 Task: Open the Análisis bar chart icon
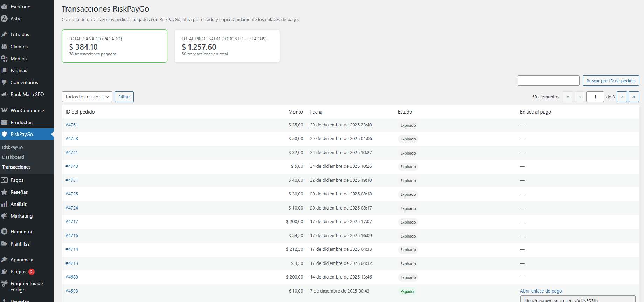(4, 204)
